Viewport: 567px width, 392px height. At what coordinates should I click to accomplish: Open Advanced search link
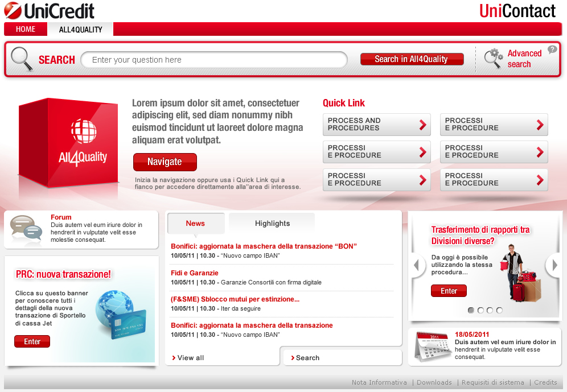[x=524, y=59]
